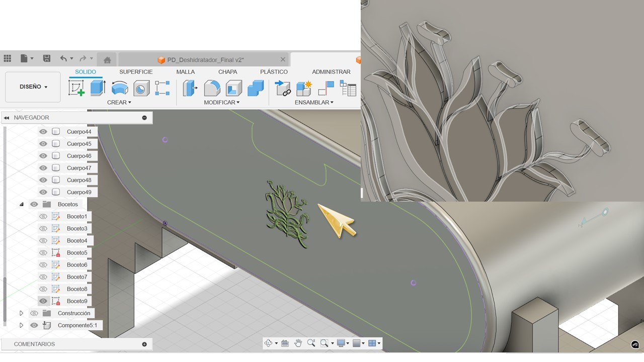Click the Save file icon
The image size is (644, 362).
[47, 59]
